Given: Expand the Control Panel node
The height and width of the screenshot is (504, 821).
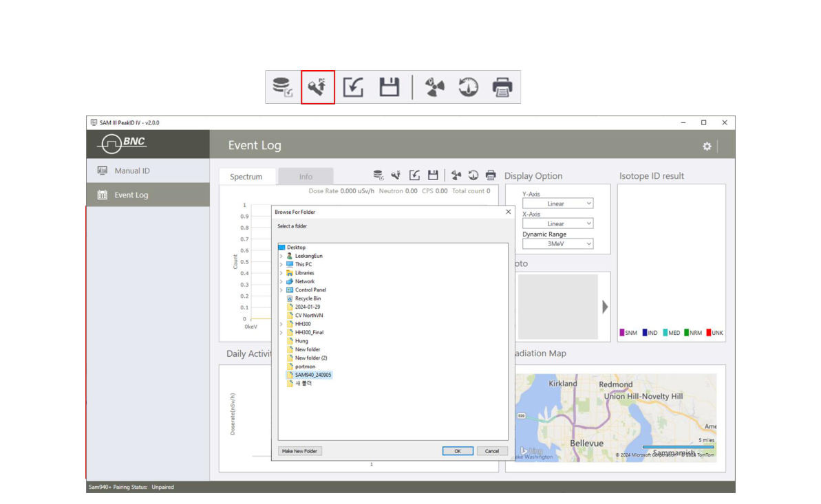Looking at the screenshot, I should 281,290.
